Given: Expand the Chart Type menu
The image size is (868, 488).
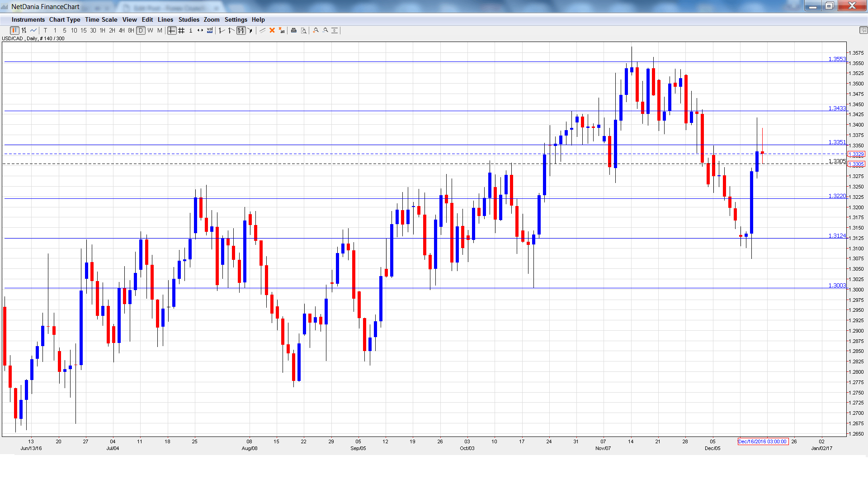Looking at the screenshot, I should [x=65, y=19].
